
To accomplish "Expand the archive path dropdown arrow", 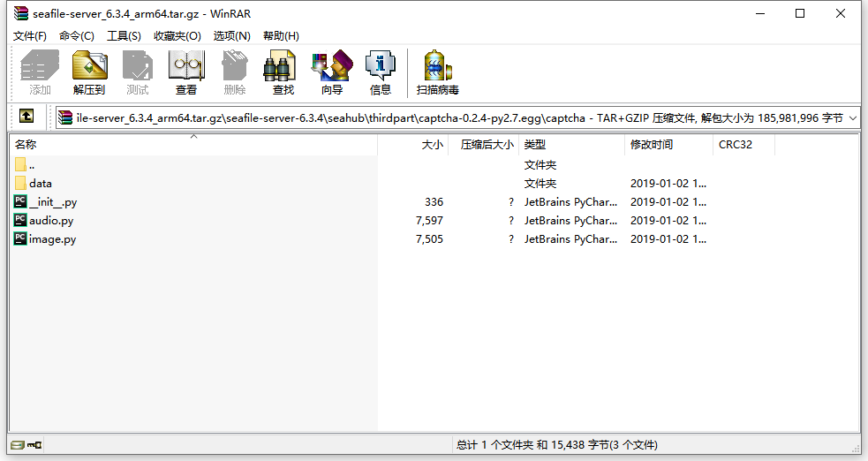I will (x=852, y=117).
